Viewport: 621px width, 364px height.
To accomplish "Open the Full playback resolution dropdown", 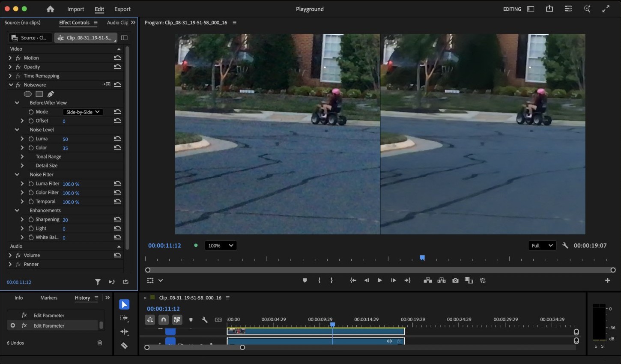I will pyautogui.click(x=542, y=245).
